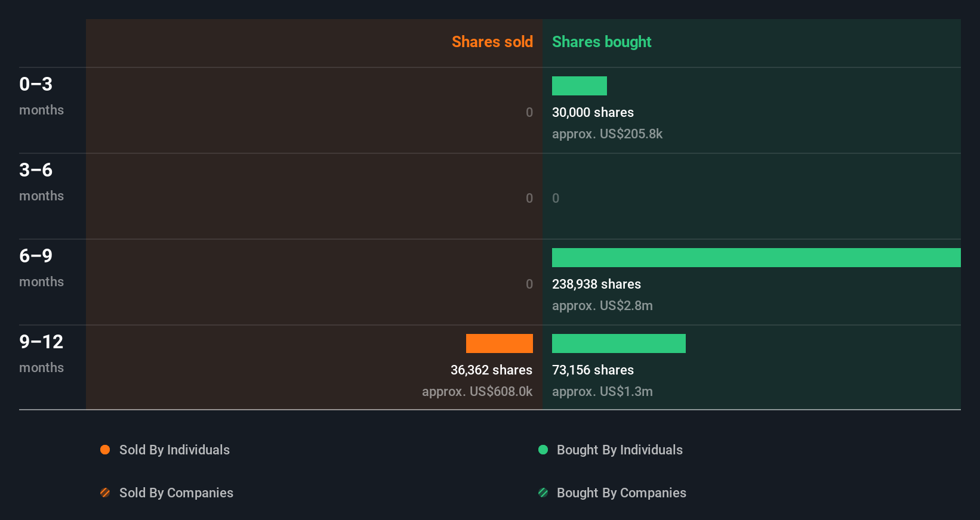Toggle the Sold By Companies legend label
980x520 pixels.
coord(176,493)
